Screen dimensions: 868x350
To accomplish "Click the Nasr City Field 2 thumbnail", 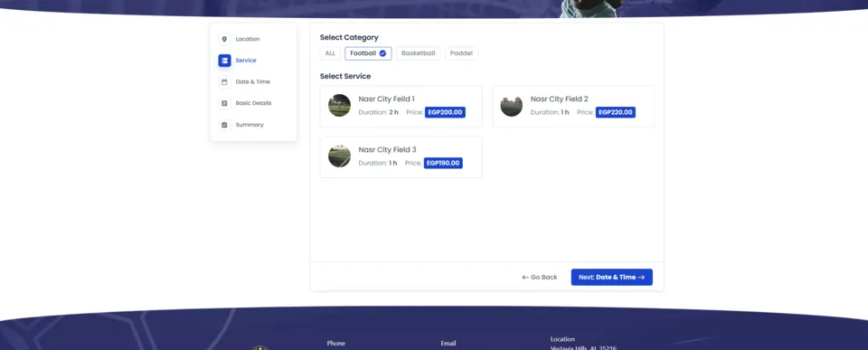I will pos(512,105).
